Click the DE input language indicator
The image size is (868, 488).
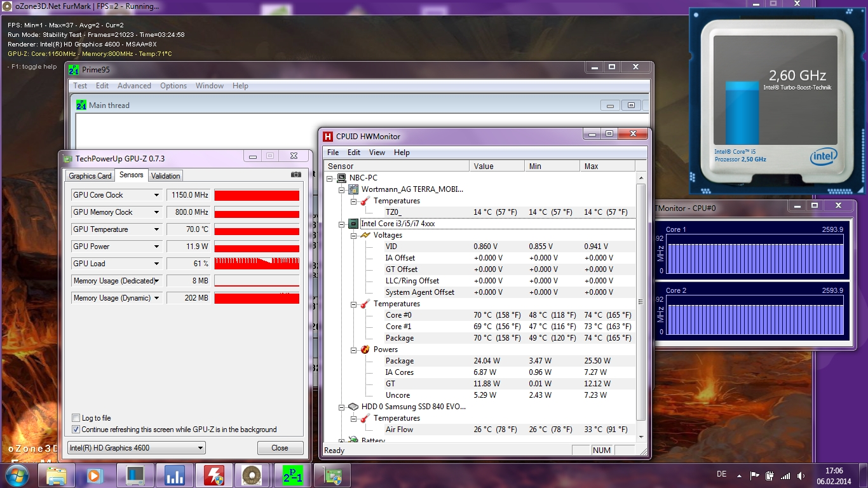click(x=721, y=475)
